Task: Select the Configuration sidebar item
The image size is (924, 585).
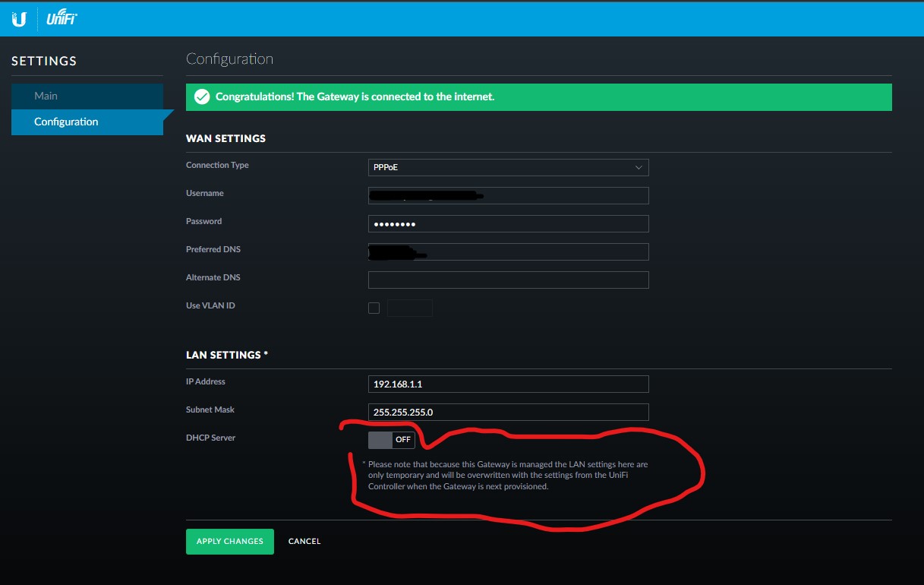Action: point(66,122)
